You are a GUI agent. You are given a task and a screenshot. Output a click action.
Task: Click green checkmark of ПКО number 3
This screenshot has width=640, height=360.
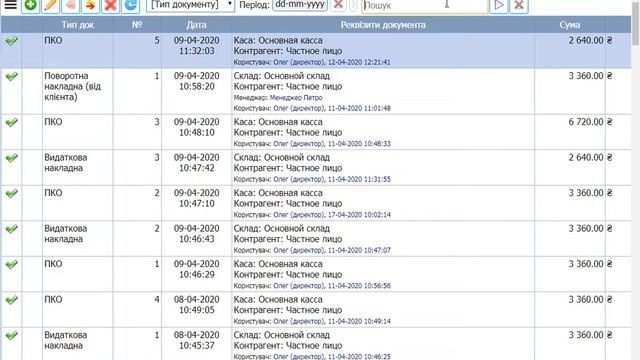click(x=12, y=122)
